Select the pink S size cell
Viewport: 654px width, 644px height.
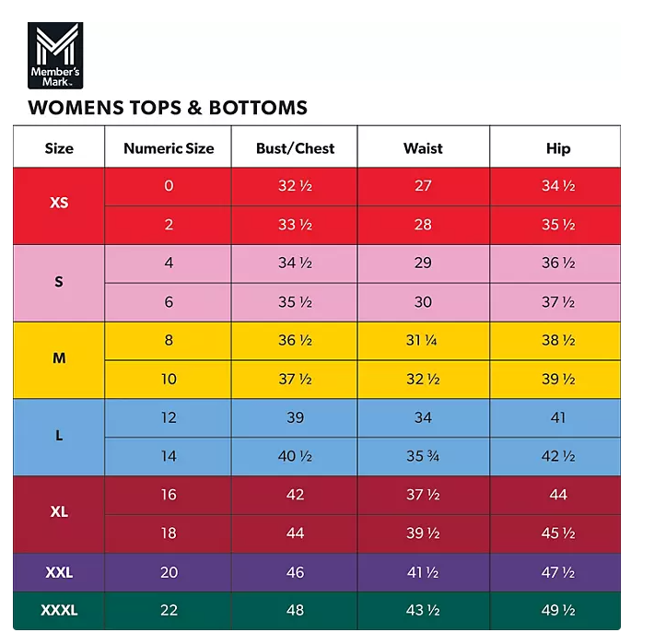pyautogui.click(x=59, y=282)
